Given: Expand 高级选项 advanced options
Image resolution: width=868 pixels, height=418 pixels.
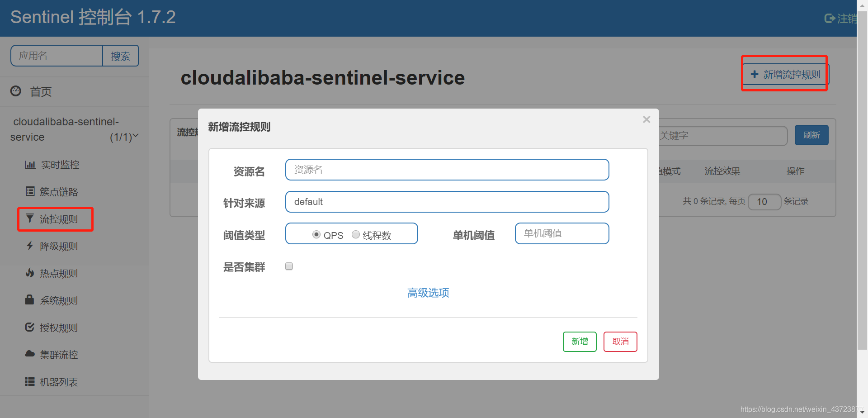Looking at the screenshot, I should [428, 293].
